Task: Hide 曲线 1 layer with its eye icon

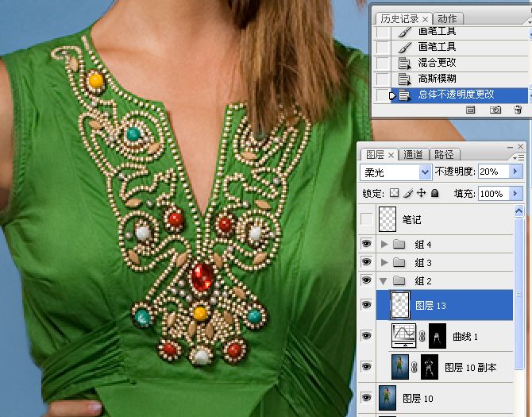Action: pyautogui.click(x=366, y=335)
